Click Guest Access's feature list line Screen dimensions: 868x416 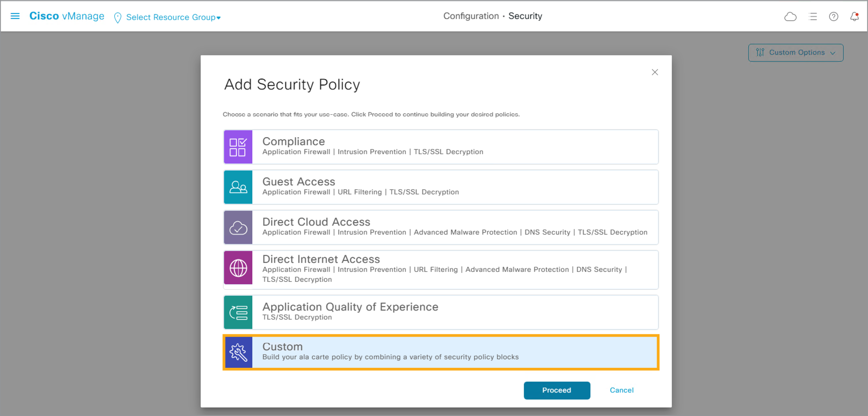coord(361,192)
